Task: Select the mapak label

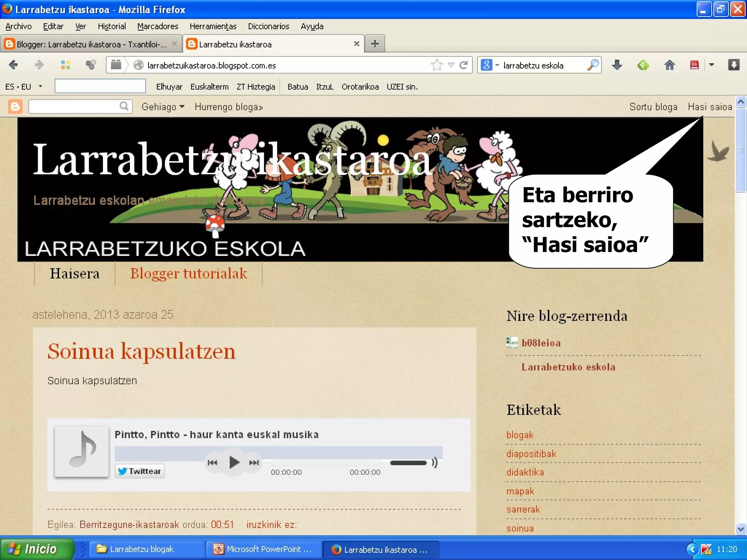Action: point(520,491)
